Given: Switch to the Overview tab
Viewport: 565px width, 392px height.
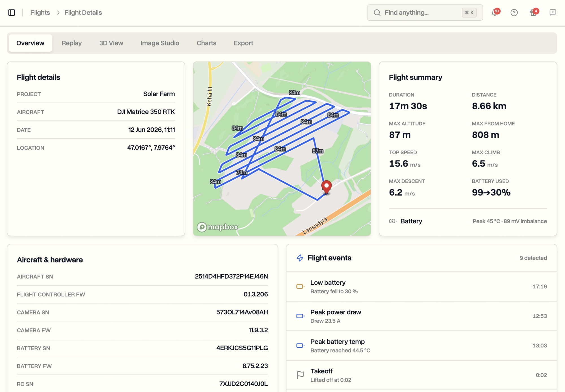Looking at the screenshot, I should point(30,43).
